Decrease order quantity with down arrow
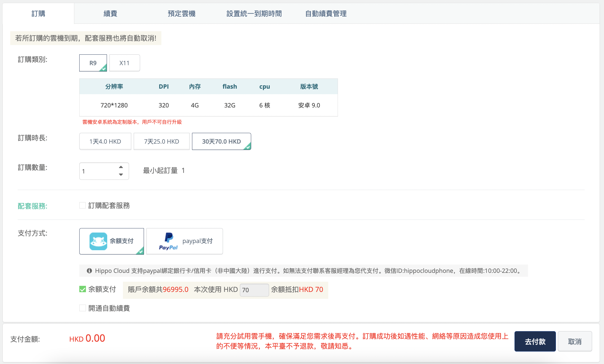604x364 pixels. (x=121, y=175)
